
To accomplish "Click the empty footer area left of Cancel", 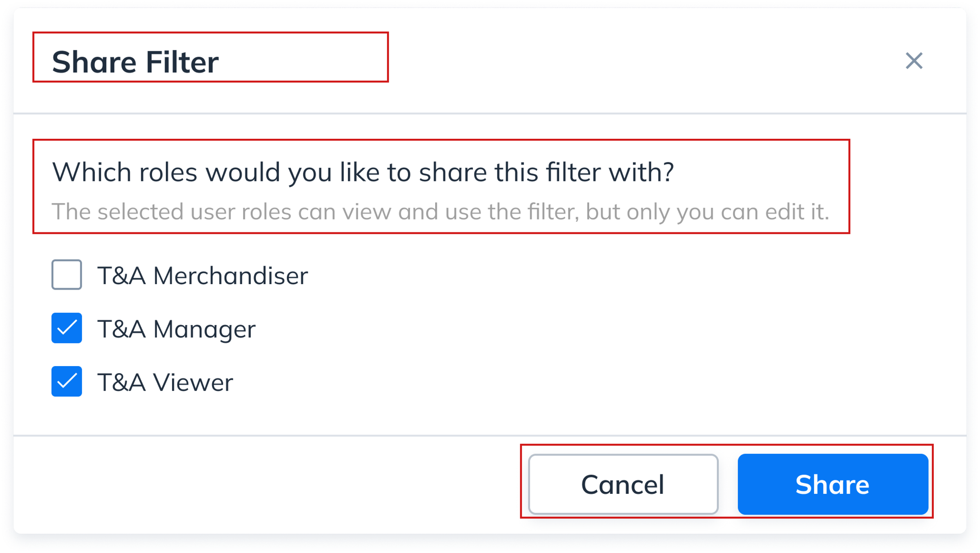I will point(267,484).
